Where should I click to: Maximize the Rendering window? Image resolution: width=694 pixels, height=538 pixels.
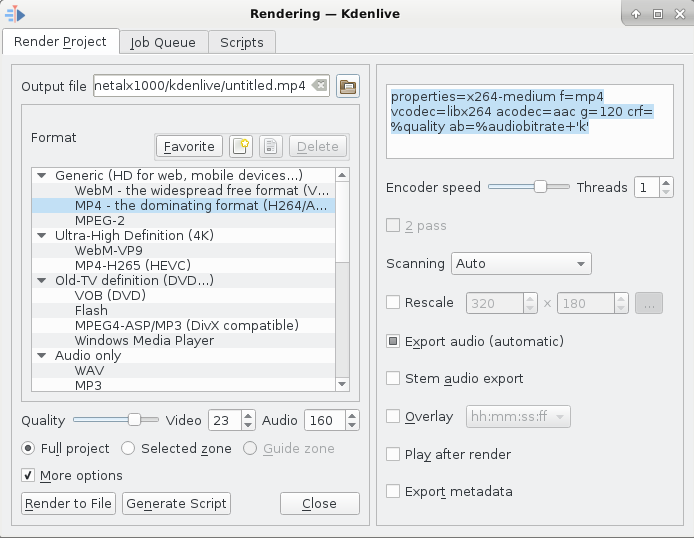[x=658, y=14]
